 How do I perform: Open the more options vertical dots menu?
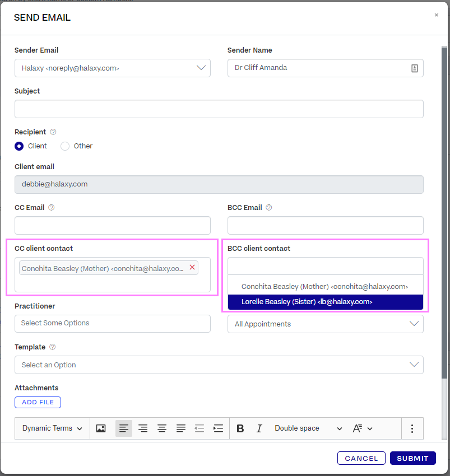(x=412, y=428)
